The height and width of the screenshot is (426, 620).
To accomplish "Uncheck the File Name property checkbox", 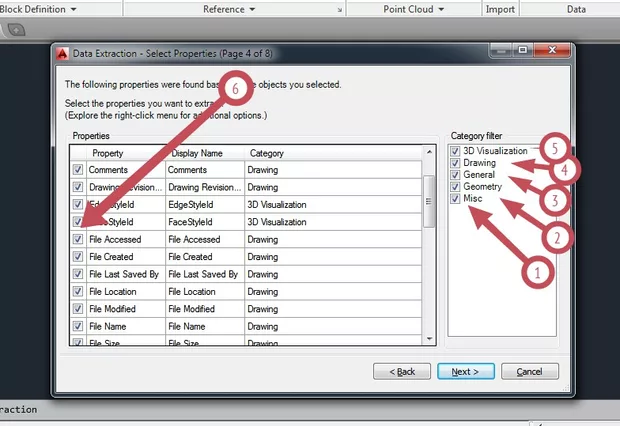I will coord(78,326).
